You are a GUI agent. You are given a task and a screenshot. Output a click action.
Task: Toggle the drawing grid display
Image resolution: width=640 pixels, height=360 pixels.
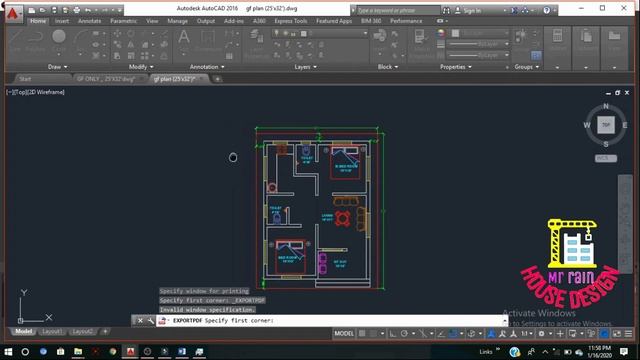point(362,334)
